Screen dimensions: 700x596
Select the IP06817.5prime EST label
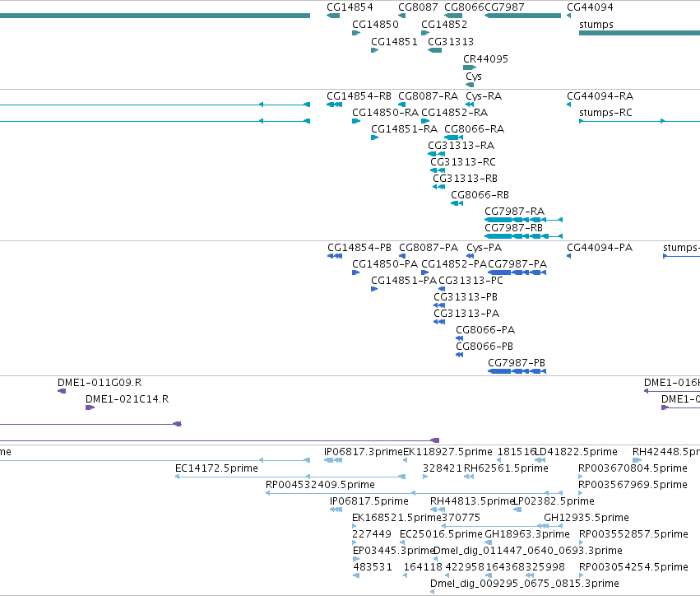(369, 501)
